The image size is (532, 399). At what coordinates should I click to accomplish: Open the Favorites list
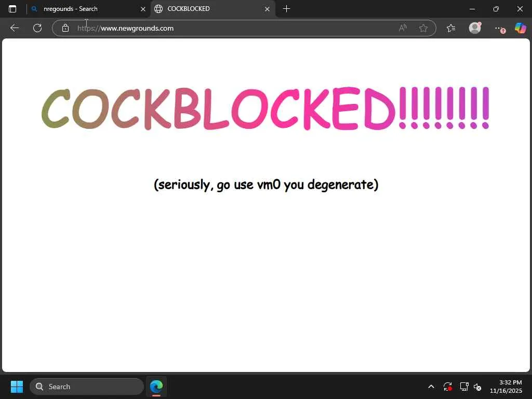[451, 28]
